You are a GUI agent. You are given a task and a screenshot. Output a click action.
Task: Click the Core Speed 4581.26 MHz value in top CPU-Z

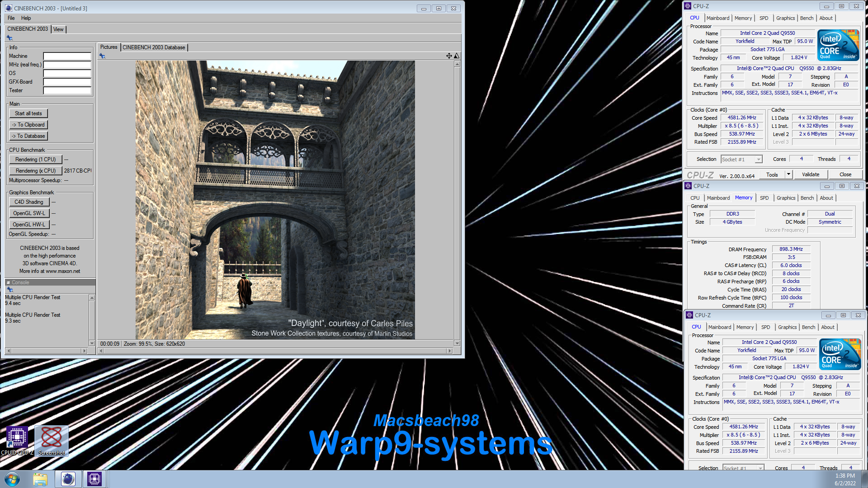(742, 117)
